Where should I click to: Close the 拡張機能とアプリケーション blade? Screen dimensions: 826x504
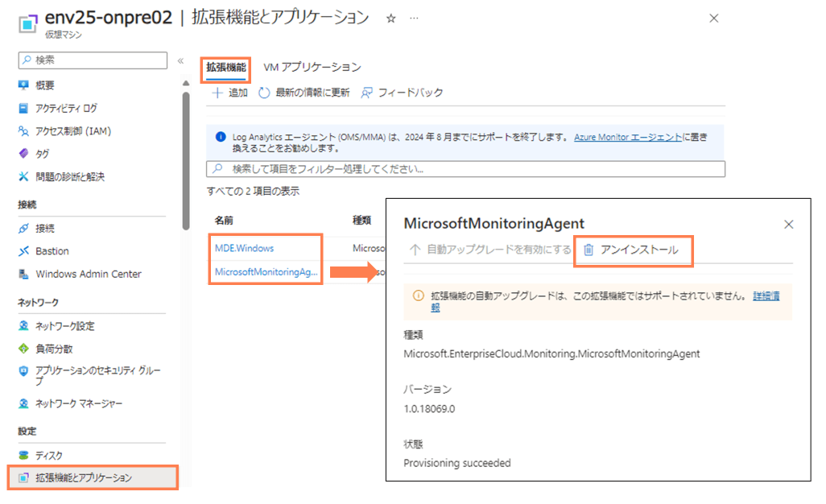click(714, 19)
